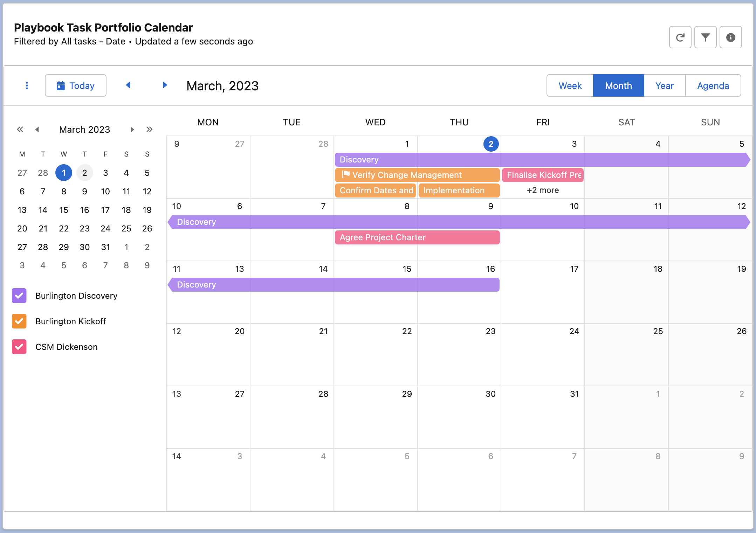Open the Year view

(664, 85)
